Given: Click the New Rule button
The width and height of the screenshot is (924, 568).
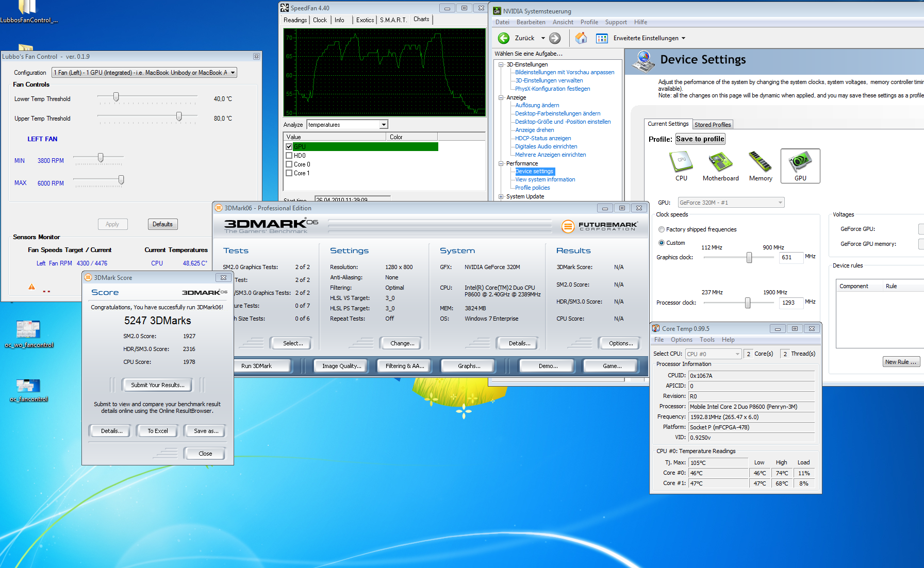Looking at the screenshot, I should 901,362.
